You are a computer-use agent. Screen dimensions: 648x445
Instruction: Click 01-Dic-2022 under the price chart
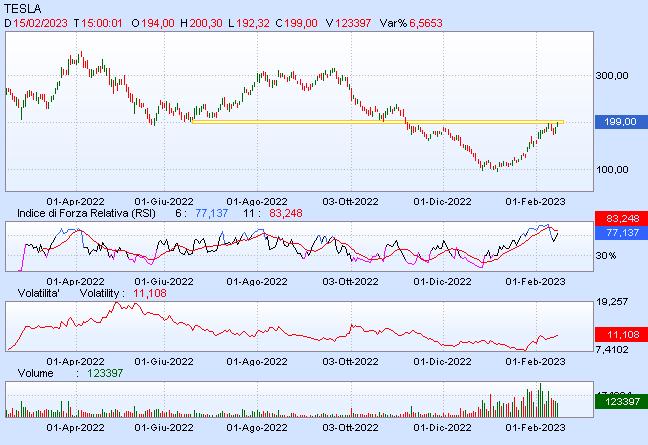coord(442,202)
